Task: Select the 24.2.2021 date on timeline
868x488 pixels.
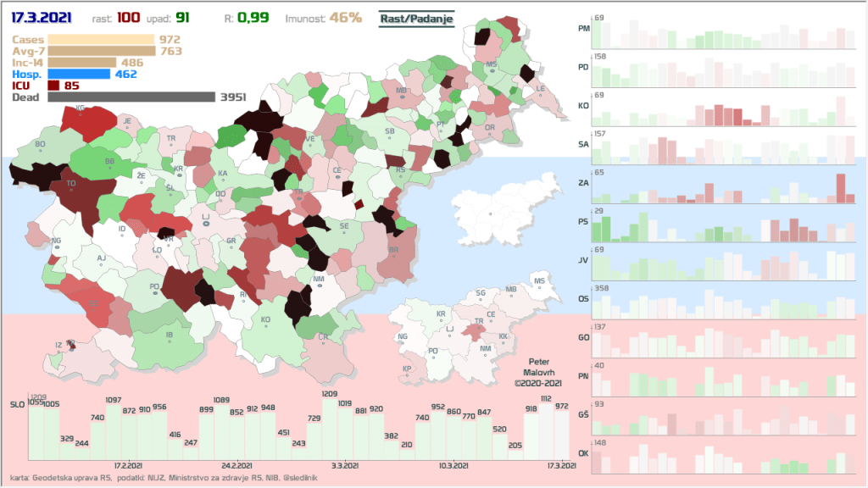Action: pyautogui.click(x=233, y=466)
